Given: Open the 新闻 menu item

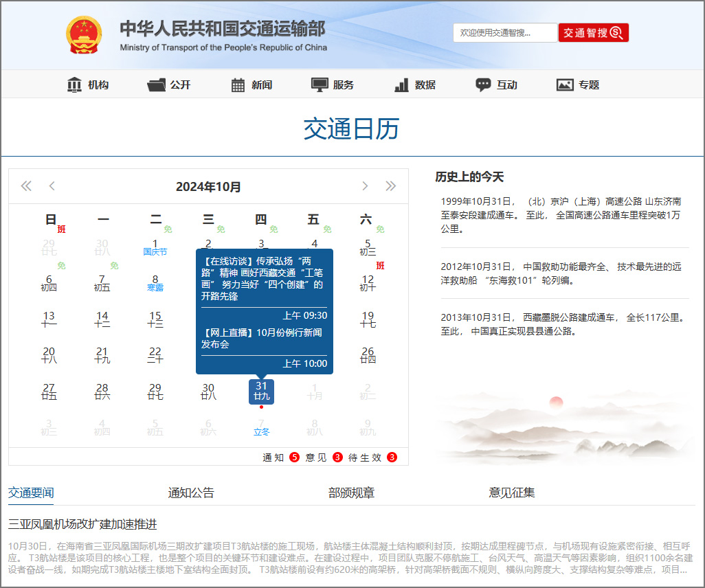Looking at the screenshot, I should click(262, 84).
